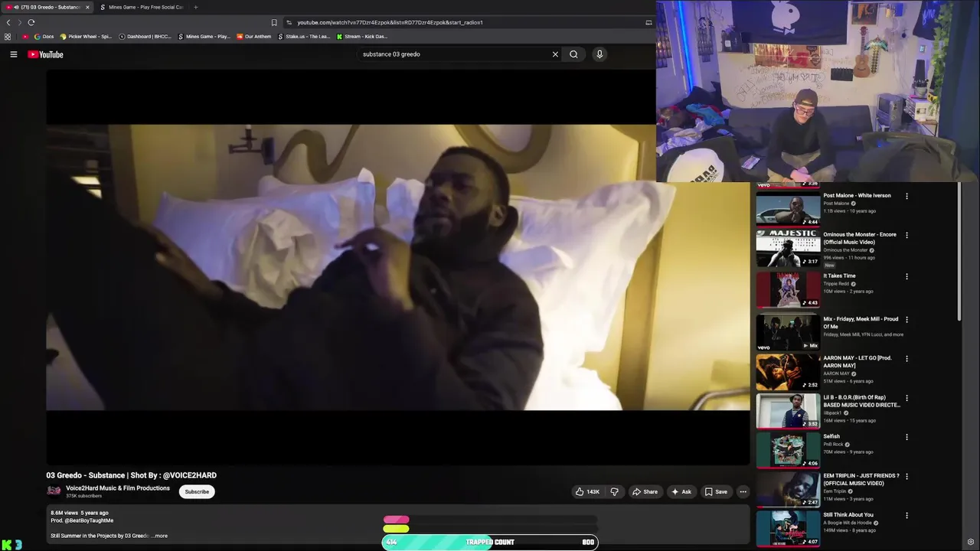Clear the search box with the X
Screen dimensions: 980x551
pyautogui.click(x=555, y=54)
